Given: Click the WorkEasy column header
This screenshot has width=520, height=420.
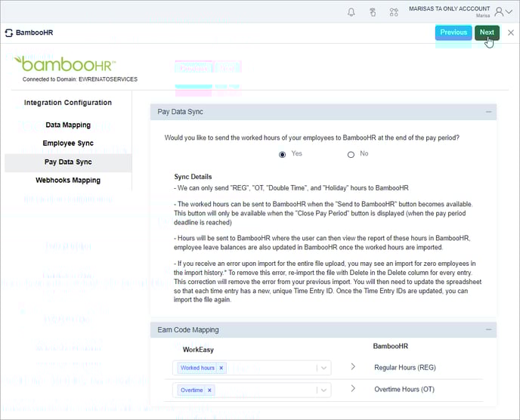Looking at the screenshot, I should (x=198, y=350).
